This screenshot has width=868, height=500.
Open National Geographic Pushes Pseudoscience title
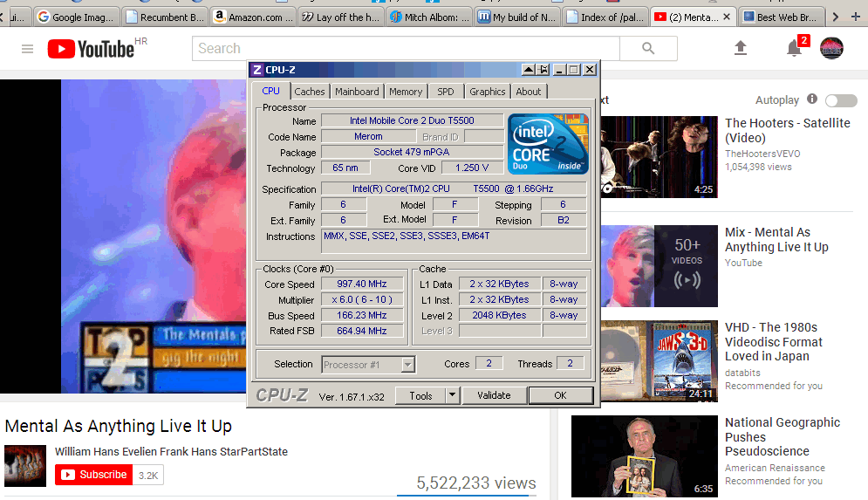coord(783,437)
